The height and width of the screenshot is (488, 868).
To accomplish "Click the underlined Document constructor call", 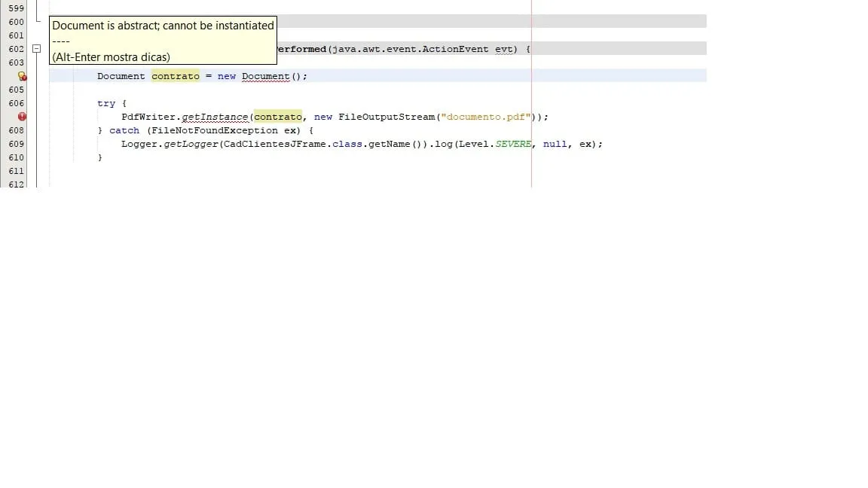I will pos(266,76).
